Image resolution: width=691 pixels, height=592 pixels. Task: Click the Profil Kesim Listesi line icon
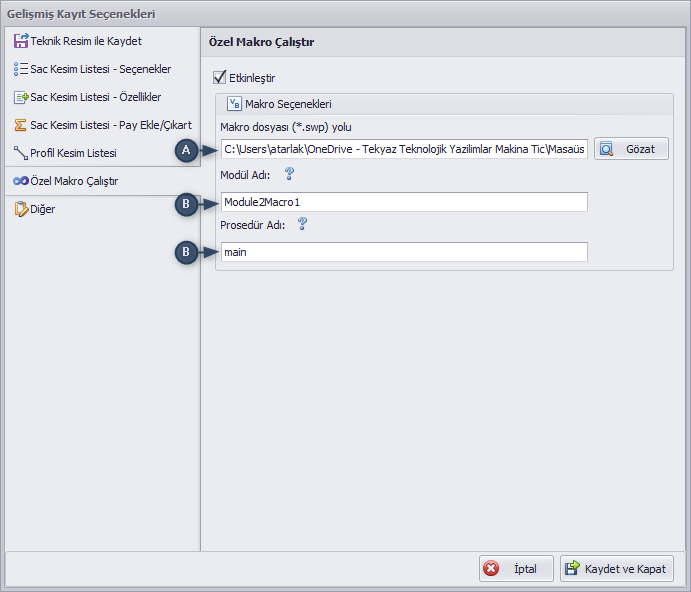click(x=21, y=153)
